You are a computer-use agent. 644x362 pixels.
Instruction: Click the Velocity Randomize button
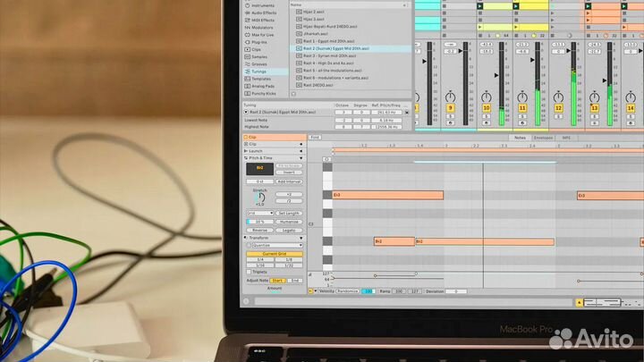pos(347,291)
